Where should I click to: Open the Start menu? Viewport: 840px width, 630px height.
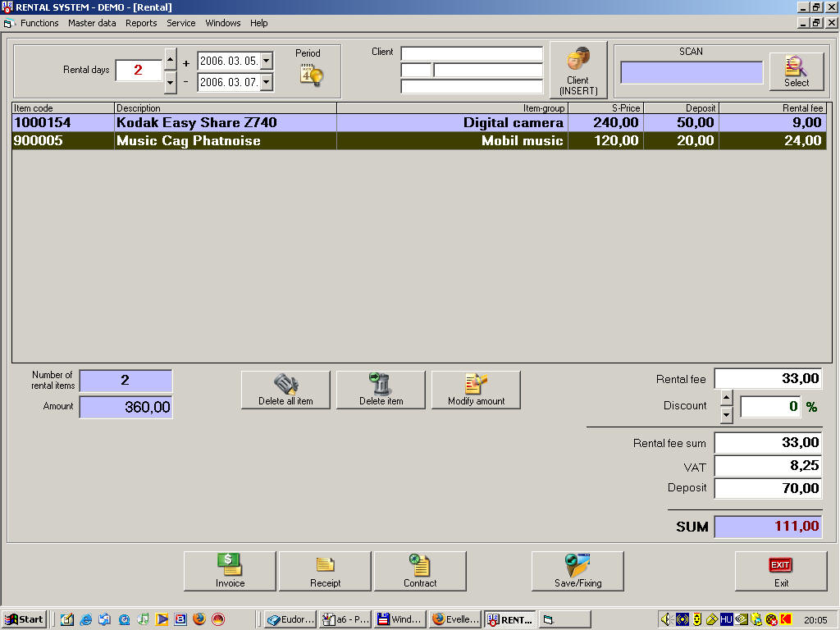(24, 619)
